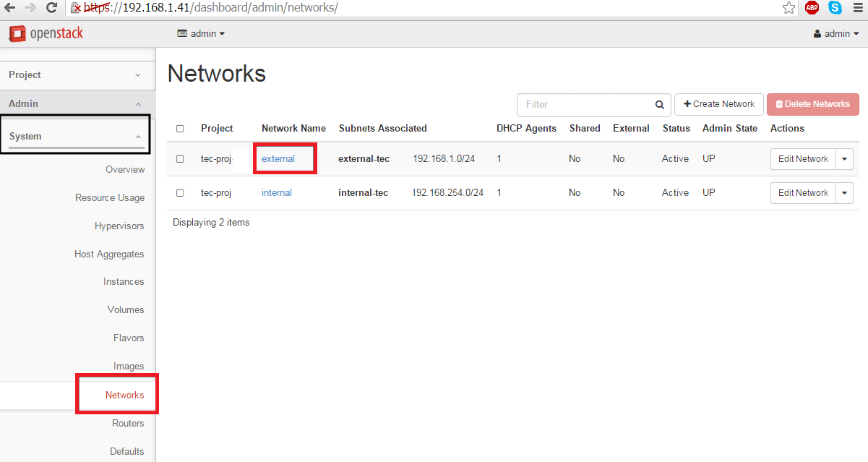Open the internal network link
868x462 pixels.
pyautogui.click(x=277, y=193)
